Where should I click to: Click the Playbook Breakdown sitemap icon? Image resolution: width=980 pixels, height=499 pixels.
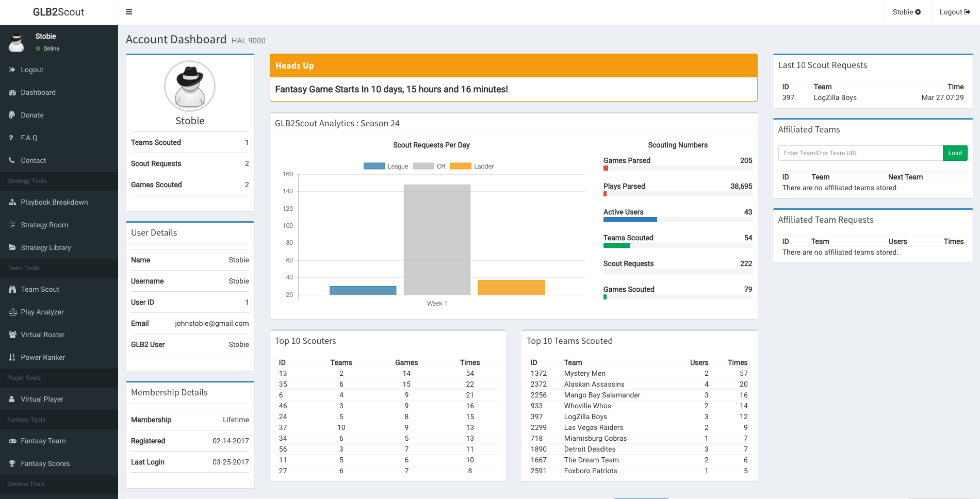click(12, 202)
